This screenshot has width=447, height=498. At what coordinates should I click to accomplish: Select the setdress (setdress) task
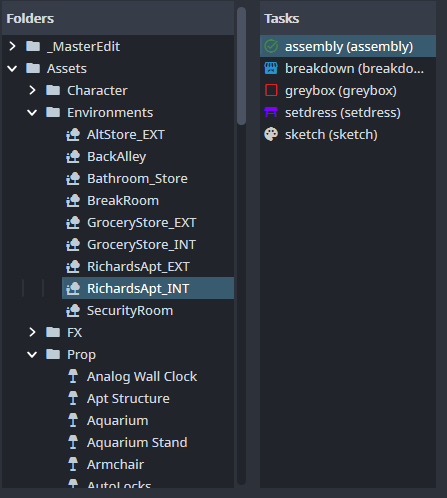[348, 112]
